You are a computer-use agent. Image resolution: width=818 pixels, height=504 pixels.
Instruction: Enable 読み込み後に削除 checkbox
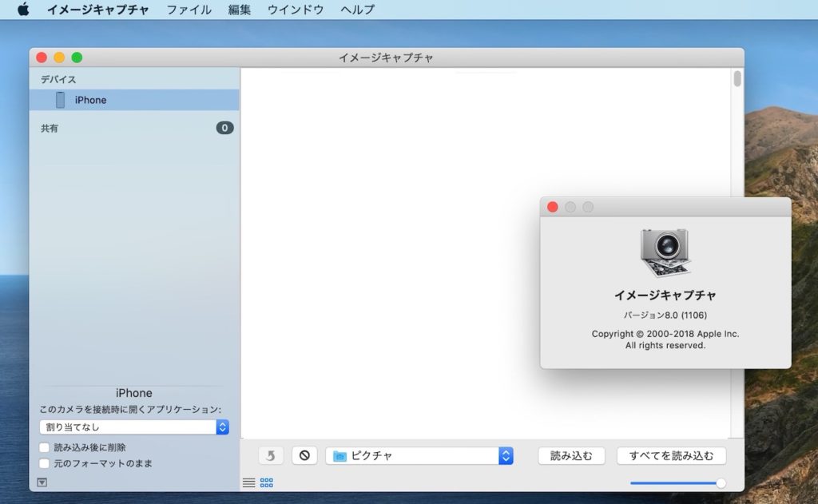click(45, 447)
